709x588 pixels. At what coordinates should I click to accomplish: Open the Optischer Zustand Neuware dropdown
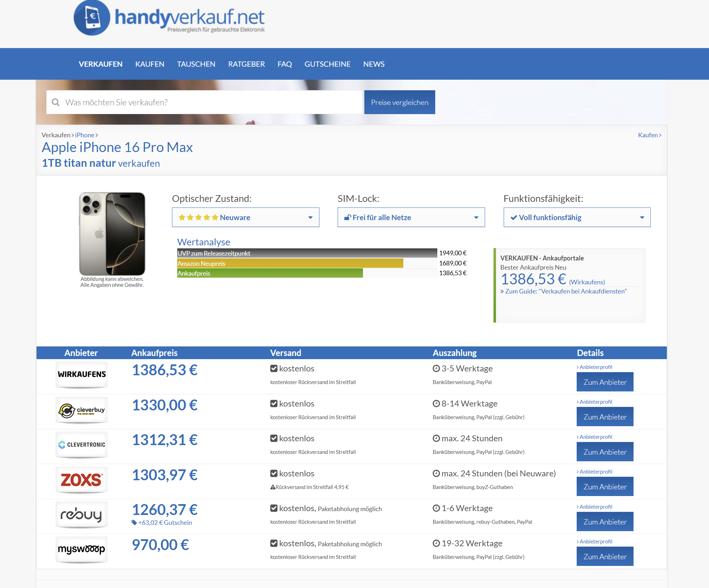pos(246,217)
